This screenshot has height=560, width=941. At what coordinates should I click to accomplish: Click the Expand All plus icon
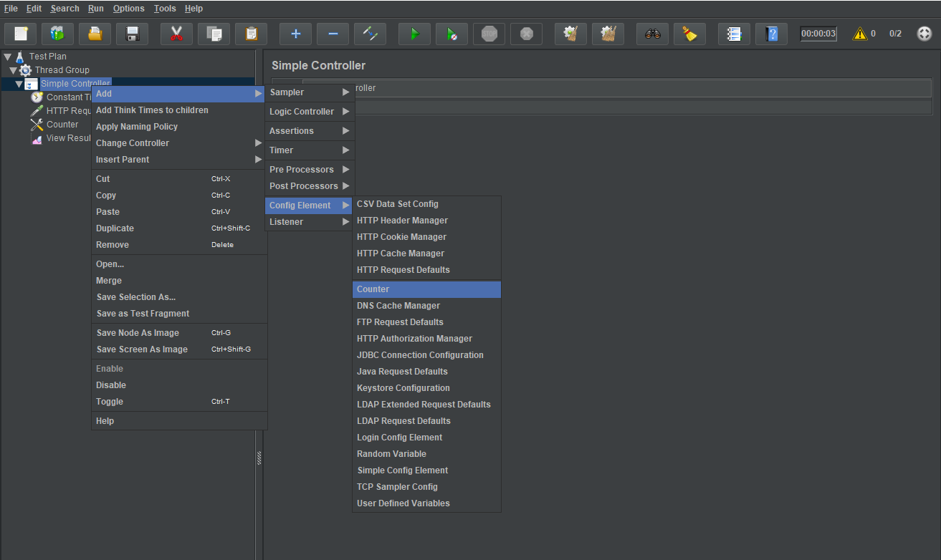tap(295, 34)
